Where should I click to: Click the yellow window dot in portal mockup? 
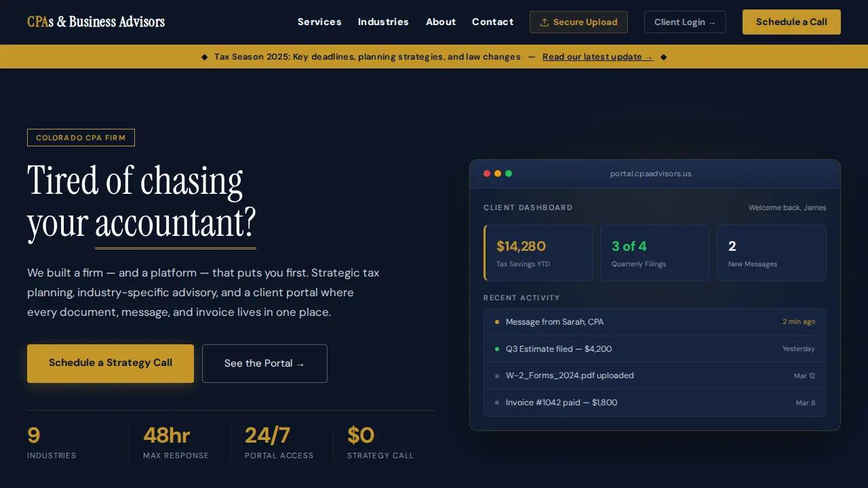pyautogui.click(x=498, y=174)
